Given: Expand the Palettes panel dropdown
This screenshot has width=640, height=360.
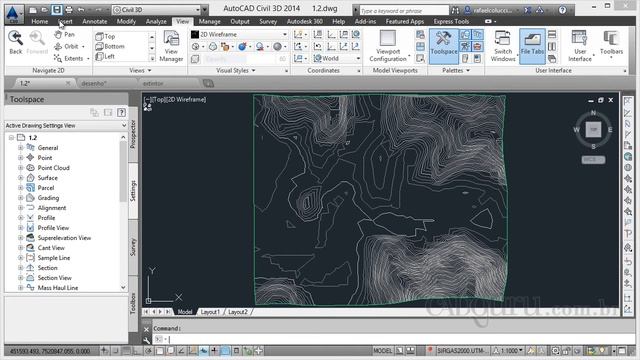Looking at the screenshot, I should point(456,71).
